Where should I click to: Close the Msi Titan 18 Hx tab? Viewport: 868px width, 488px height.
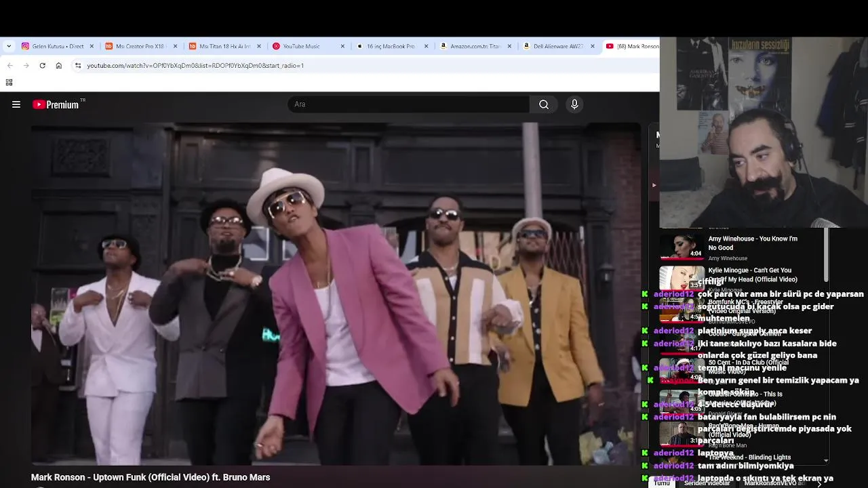[259, 46]
